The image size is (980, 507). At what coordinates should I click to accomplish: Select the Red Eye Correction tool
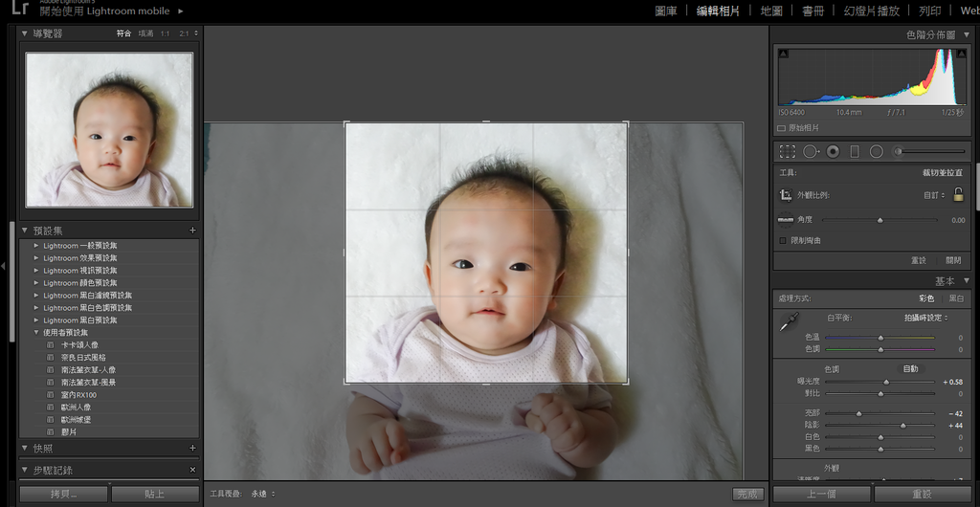pyautogui.click(x=833, y=151)
